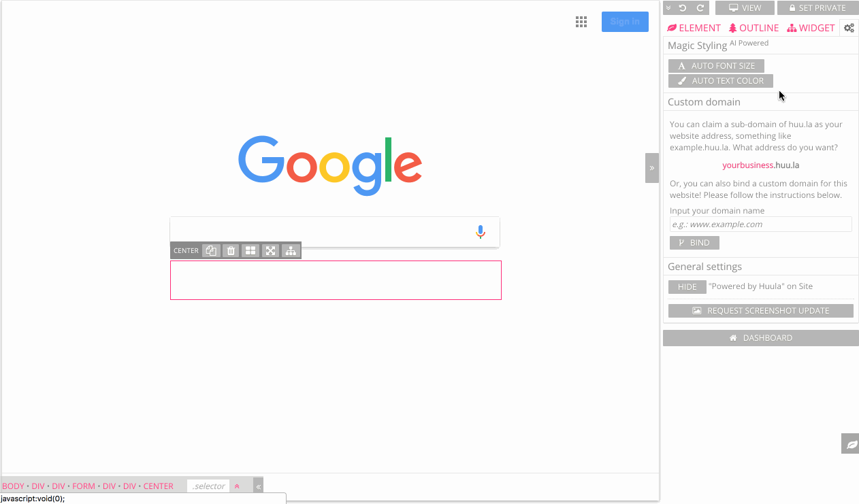
Task: Click the four-square grid icon in CENTER toolbar
Action: click(250, 251)
